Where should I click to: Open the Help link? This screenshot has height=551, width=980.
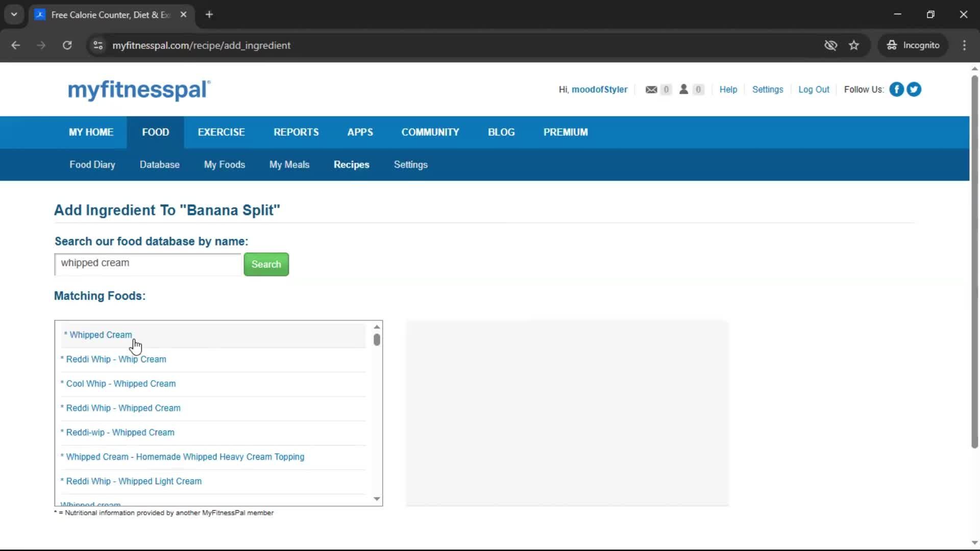pos(728,89)
